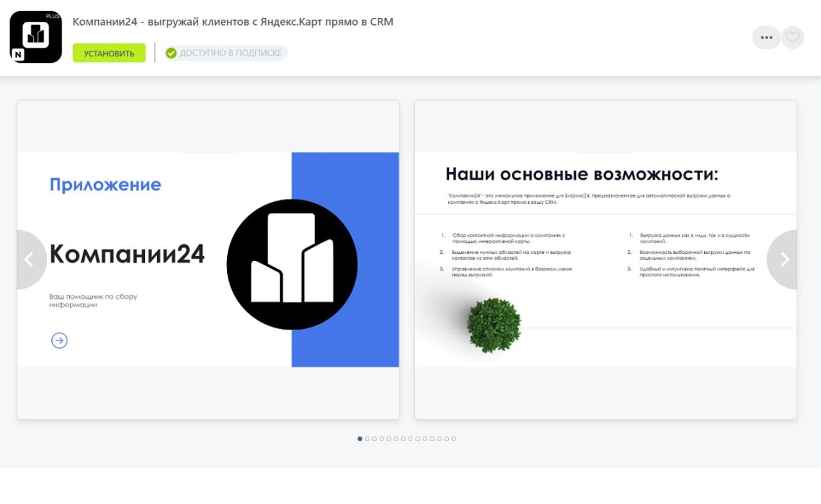
Task: Add app to favorites with heart icon
Action: tap(793, 37)
